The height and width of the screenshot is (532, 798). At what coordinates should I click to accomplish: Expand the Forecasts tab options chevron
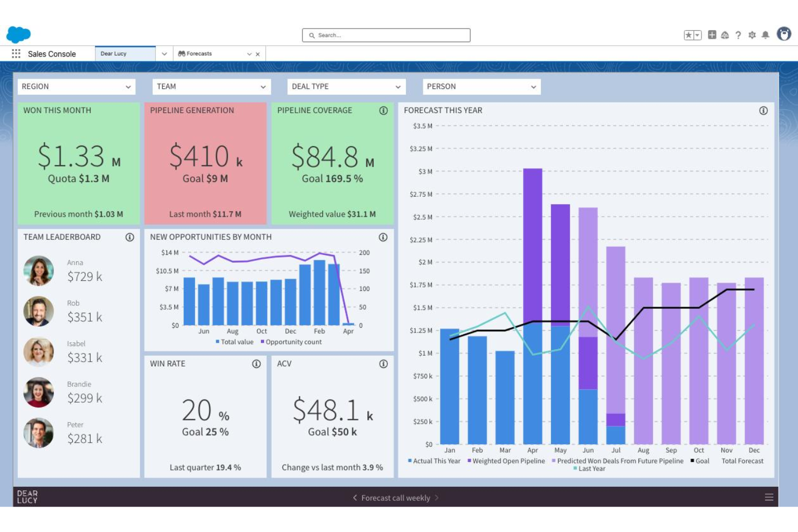tap(249, 54)
